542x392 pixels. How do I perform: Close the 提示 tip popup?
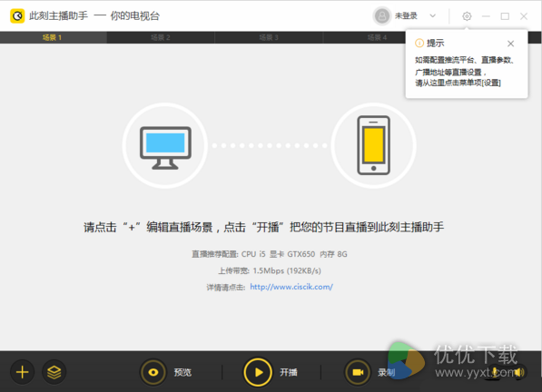coord(510,44)
